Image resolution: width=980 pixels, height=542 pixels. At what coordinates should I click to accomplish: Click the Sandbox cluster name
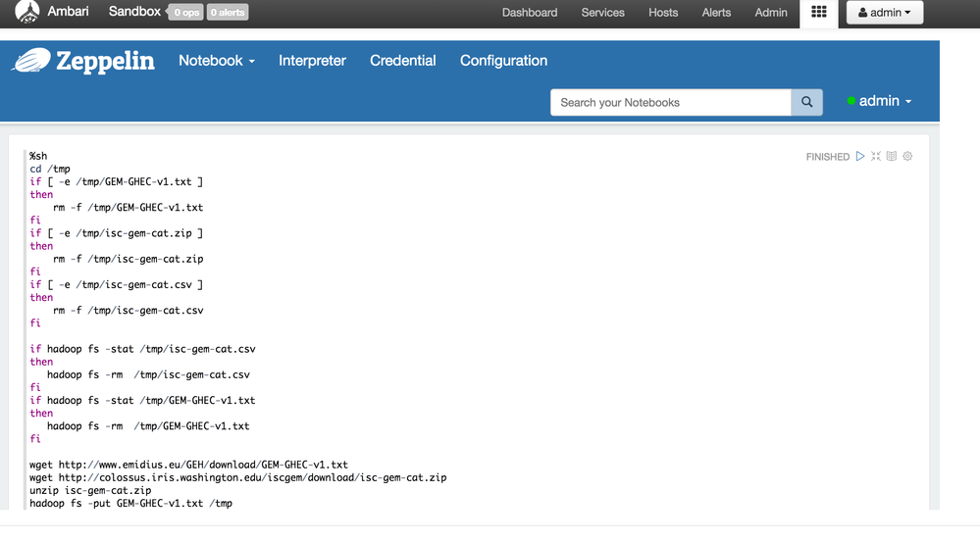[134, 11]
